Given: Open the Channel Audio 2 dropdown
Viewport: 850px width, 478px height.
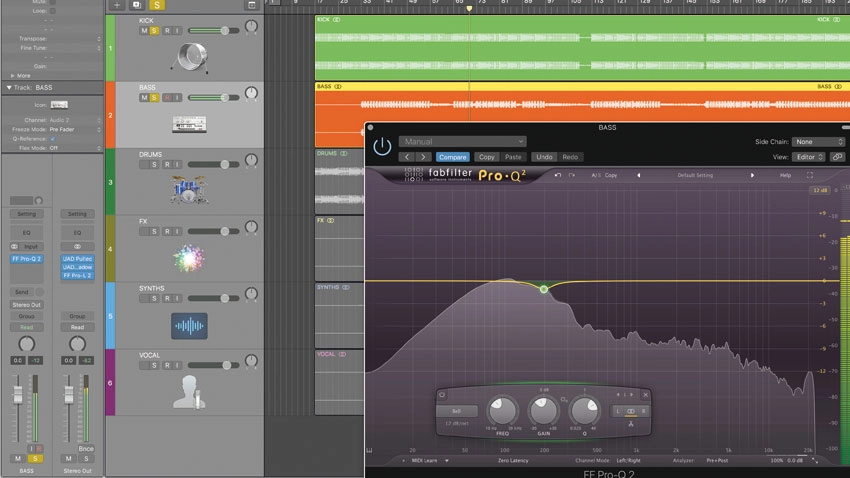Looking at the screenshot, I should point(74,120).
